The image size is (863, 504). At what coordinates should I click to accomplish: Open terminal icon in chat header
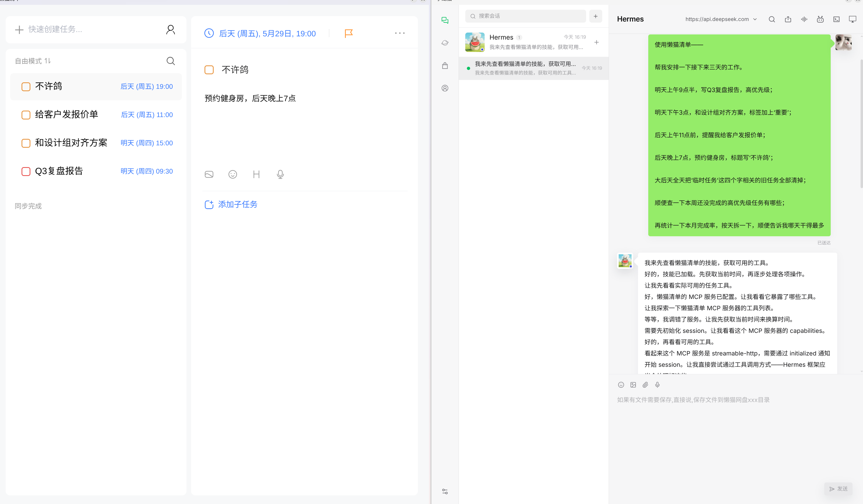tap(836, 19)
